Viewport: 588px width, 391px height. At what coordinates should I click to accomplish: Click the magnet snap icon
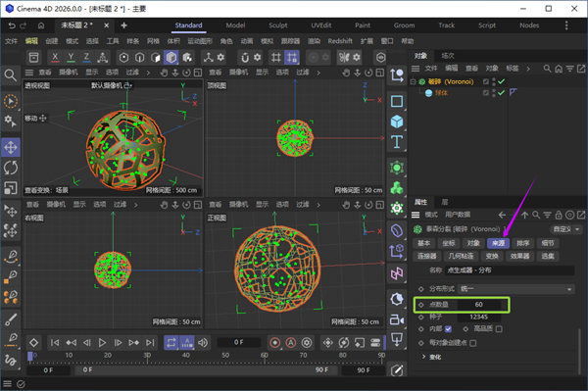click(x=245, y=58)
